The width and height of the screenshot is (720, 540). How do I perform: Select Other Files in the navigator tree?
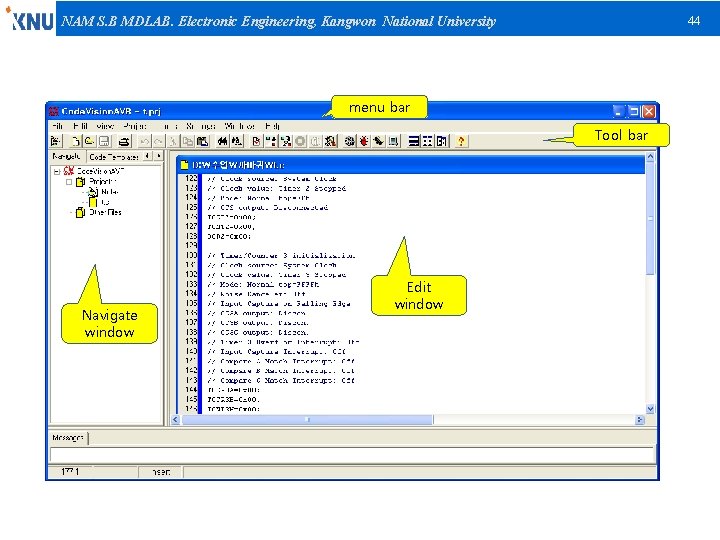[x=106, y=212]
